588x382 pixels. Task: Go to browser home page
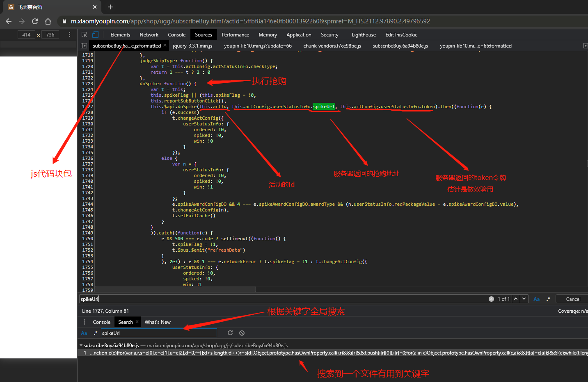pyautogui.click(x=48, y=21)
